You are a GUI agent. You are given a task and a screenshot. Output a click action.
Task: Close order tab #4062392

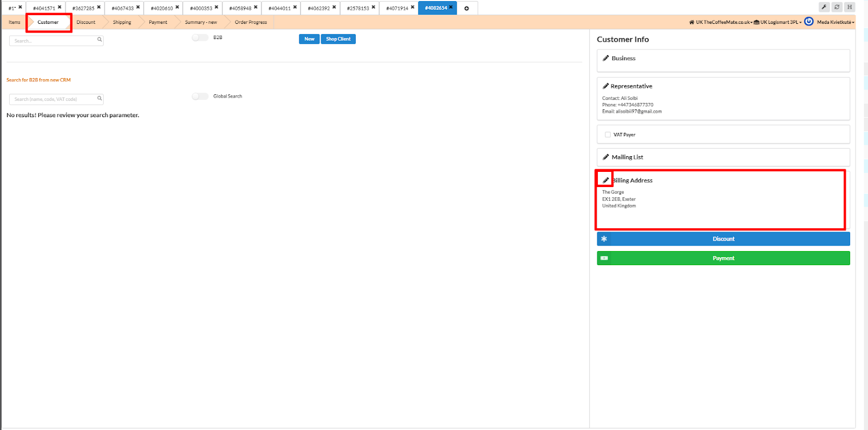[x=334, y=7]
